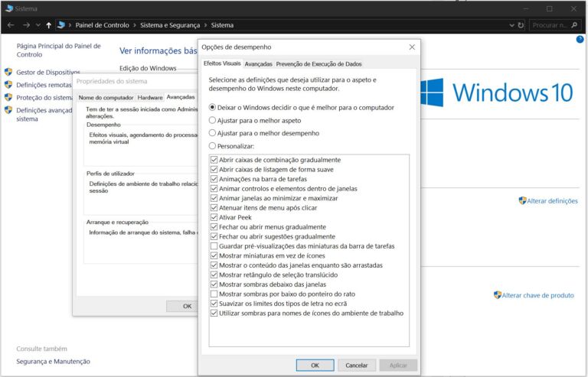Expand chevron after Sistema e Segurança breadcrumb
Viewport: 588px width, 377px height.
point(205,25)
